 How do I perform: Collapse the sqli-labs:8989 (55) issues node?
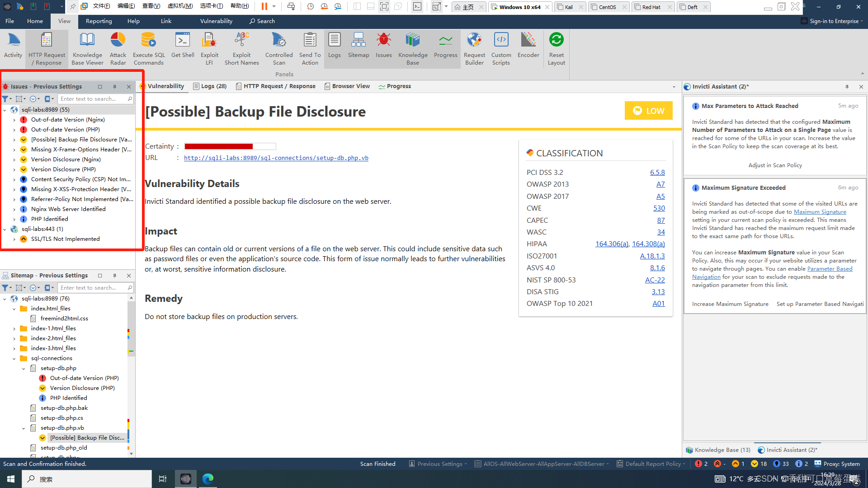pyautogui.click(x=5, y=110)
